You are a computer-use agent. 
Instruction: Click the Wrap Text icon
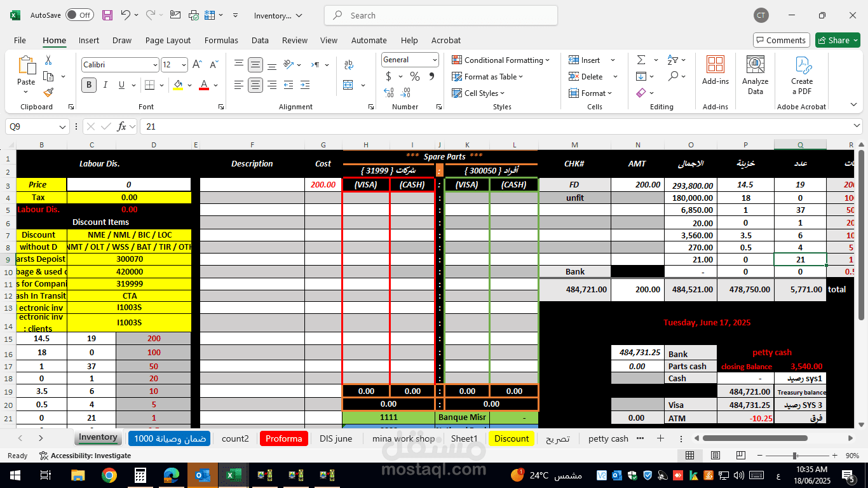[x=348, y=65]
